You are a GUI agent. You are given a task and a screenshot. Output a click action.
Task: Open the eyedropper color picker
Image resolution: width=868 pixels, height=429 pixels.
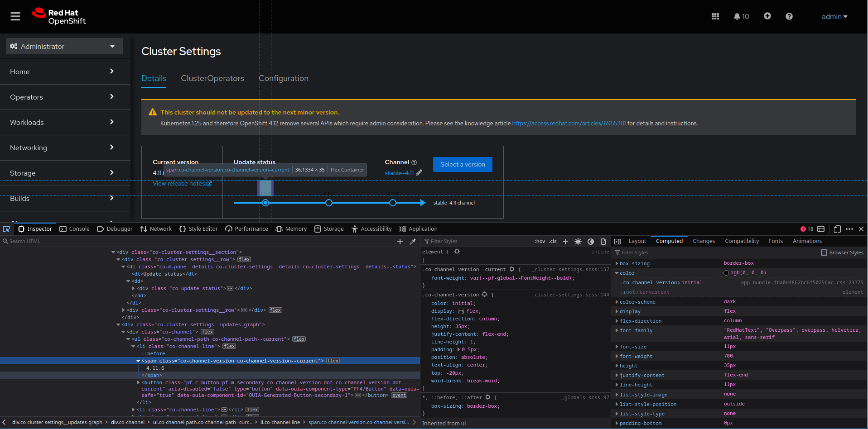413,241
